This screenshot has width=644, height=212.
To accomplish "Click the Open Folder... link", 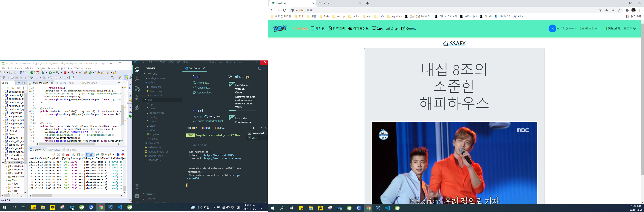I will pyautogui.click(x=205, y=93).
